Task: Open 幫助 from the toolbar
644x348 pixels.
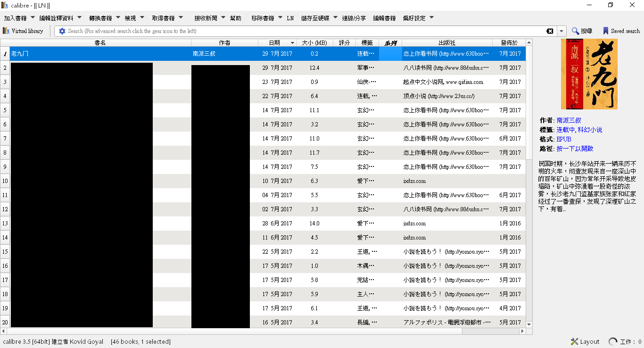Action: point(236,18)
